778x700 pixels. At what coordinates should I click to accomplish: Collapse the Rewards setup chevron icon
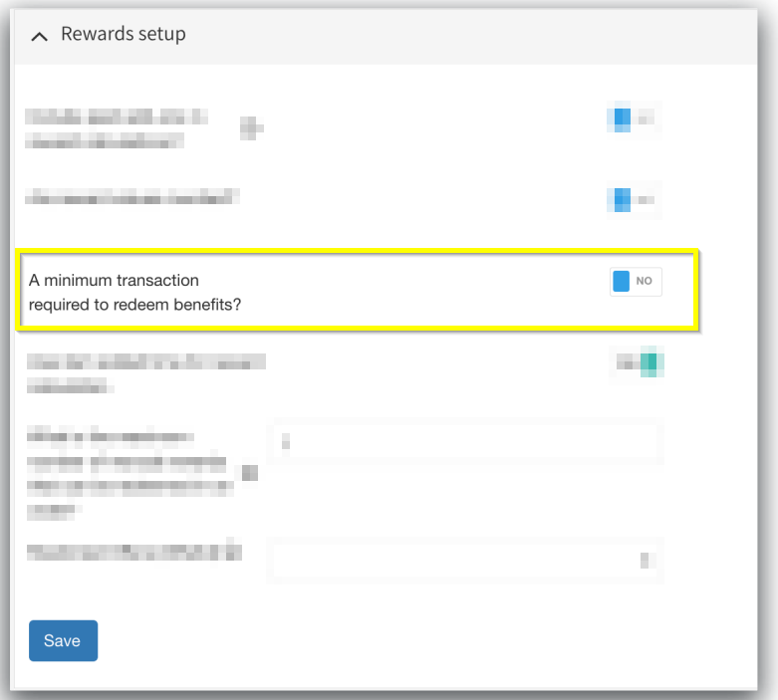40,36
